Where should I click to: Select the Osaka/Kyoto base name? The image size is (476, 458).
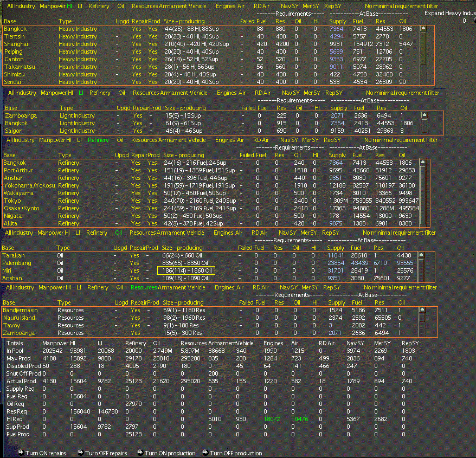click(x=21, y=208)
